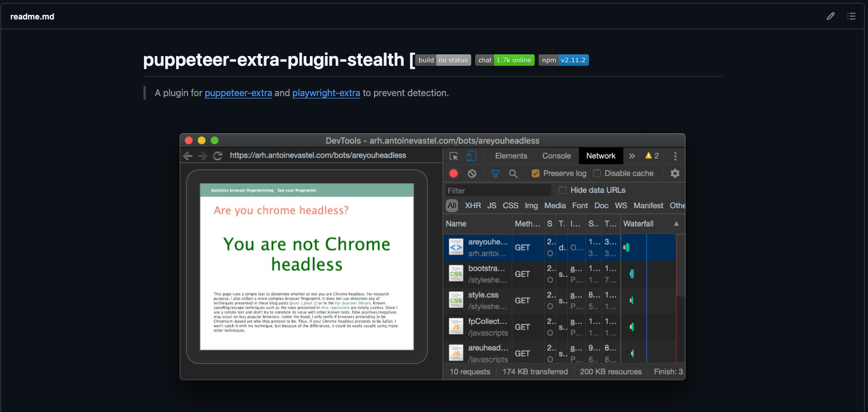Viewport: 868px width, 412px height.
Task: Expand the more panels chevron in DevTools
Action: pos(632,155)
